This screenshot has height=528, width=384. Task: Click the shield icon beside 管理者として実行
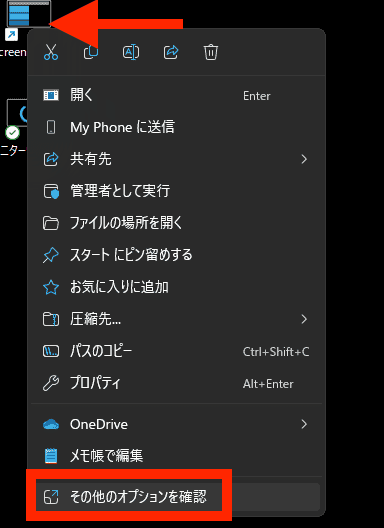[x=51, y=191]
